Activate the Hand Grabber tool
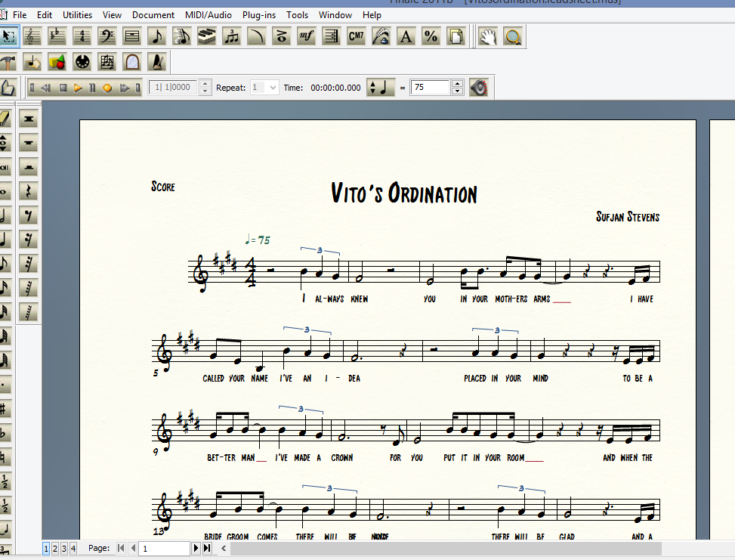The image size is (735, 560). (x=489, y=36)
